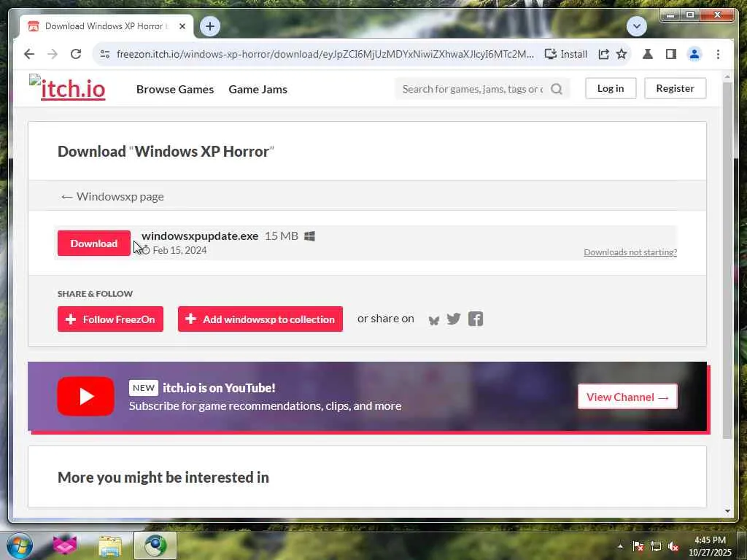The width and height of the screenshot is (747, 560).
Task: Go back using the browser back arrow
Action: [29, 54]
